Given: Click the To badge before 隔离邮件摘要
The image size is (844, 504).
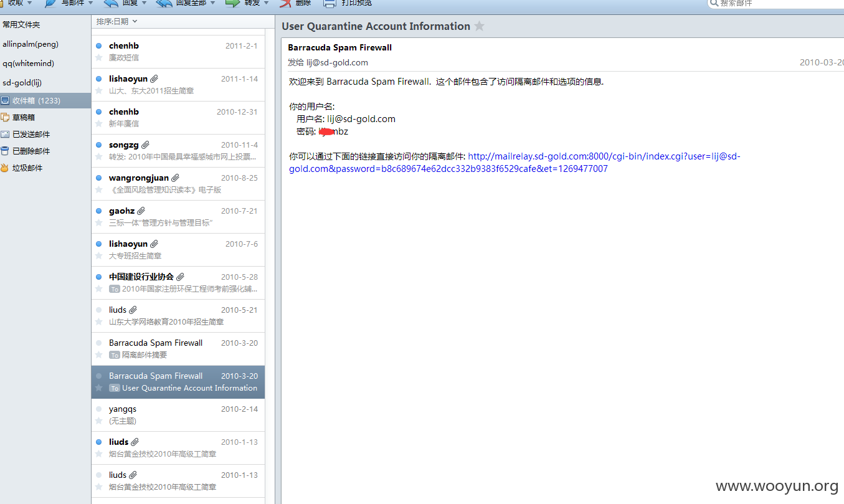Looking at the screenshot, I should click(x=114, y=355).
